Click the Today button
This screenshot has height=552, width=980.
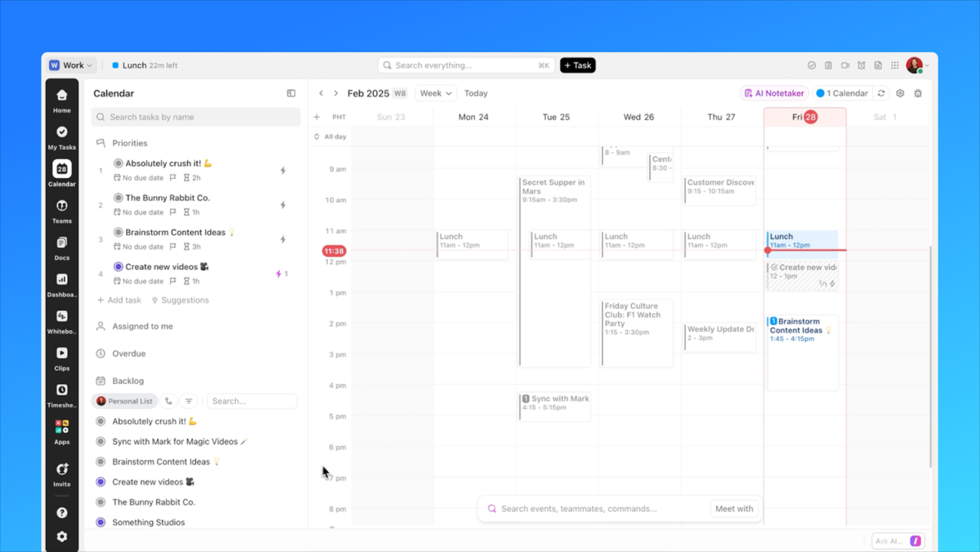(475, 92)
